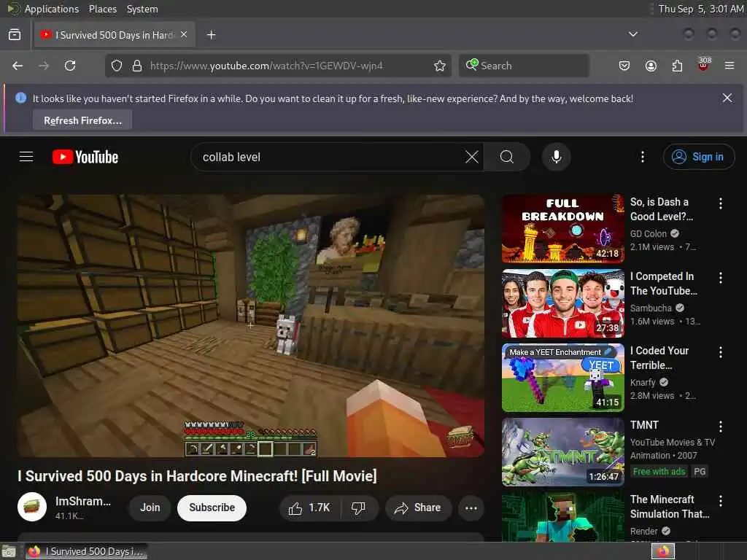Open the I Competed In The YouTube thumbnail
This screenshot has width=747, height=560.
[562, 303]
